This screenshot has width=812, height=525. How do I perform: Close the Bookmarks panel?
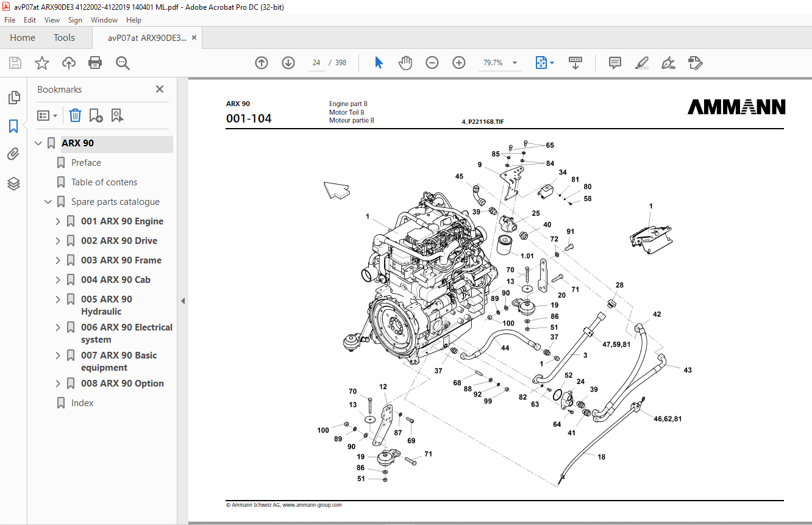pos(160,89)
